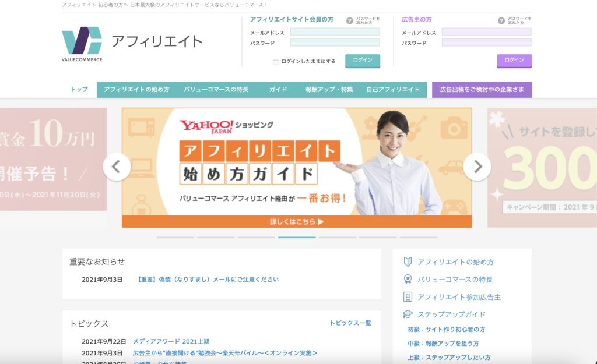Open sidebar link アフィリエイト参加広告主
The width and height of the screenshot is (597, 364).
[459, 296]
